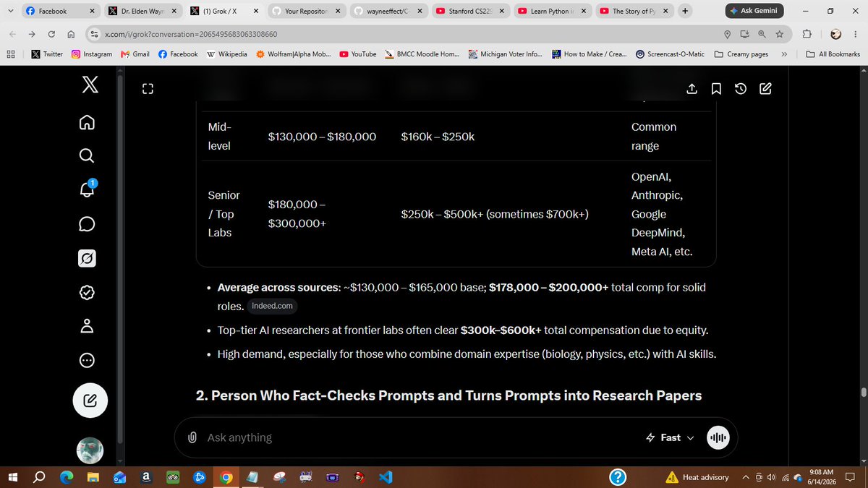Open a new tab with the plus button
This screenshot has width=868, height=488.
[x=685, y=11]
